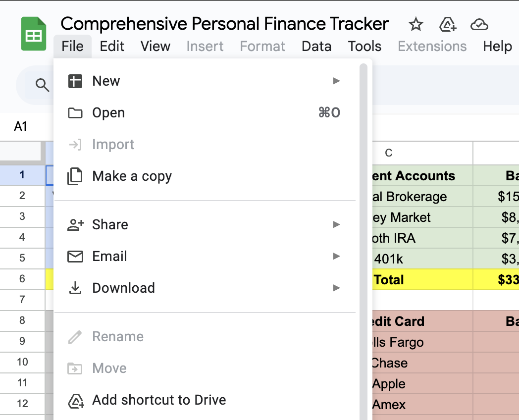519x420 pixels.
Task: Select row 6 header
Action: [22, 279]
